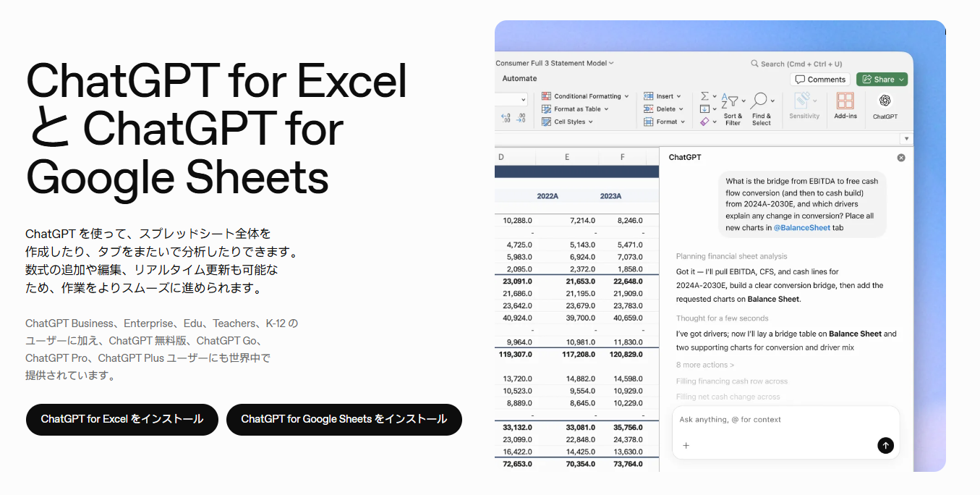
Task: Click the Delete cells icon
Action: [x=649, y=109]
